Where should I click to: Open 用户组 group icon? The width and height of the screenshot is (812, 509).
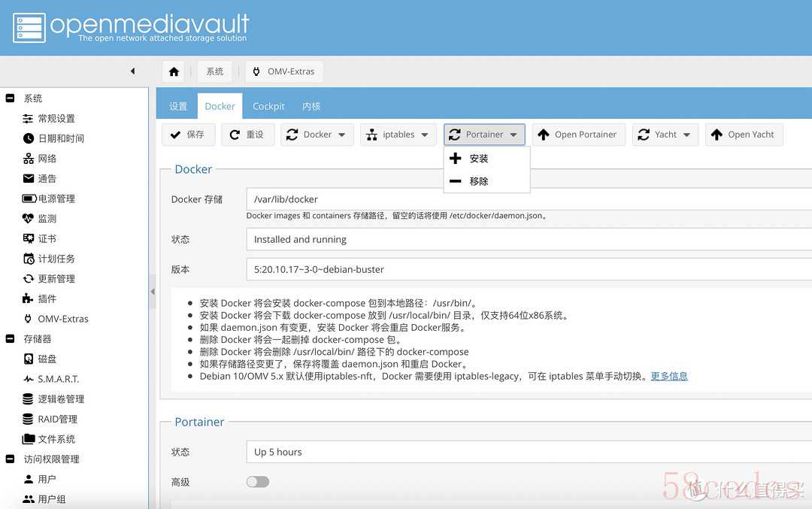29,499
